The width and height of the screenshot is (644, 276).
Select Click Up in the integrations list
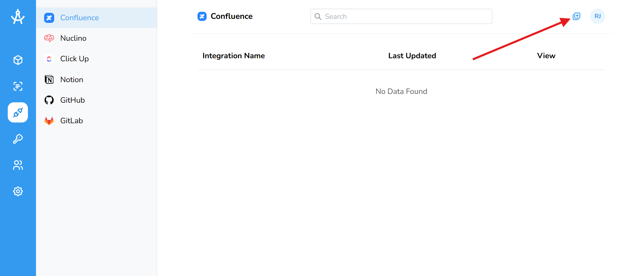point(96,59)
